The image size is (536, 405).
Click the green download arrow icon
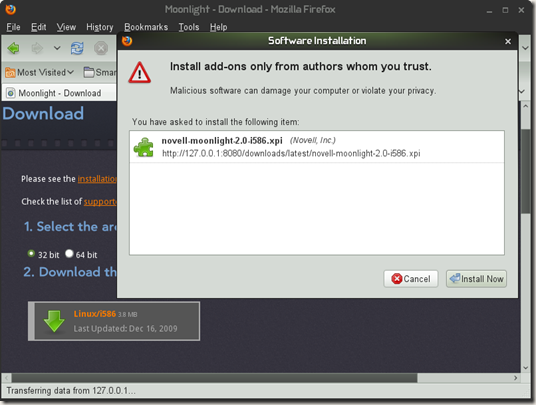[54, 321]
